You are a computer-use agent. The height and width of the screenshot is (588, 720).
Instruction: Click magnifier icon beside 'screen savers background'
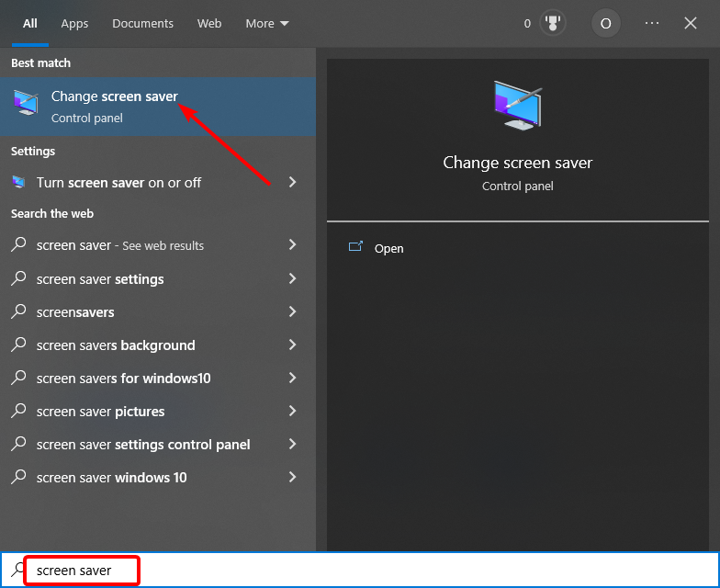click(18, 345)
